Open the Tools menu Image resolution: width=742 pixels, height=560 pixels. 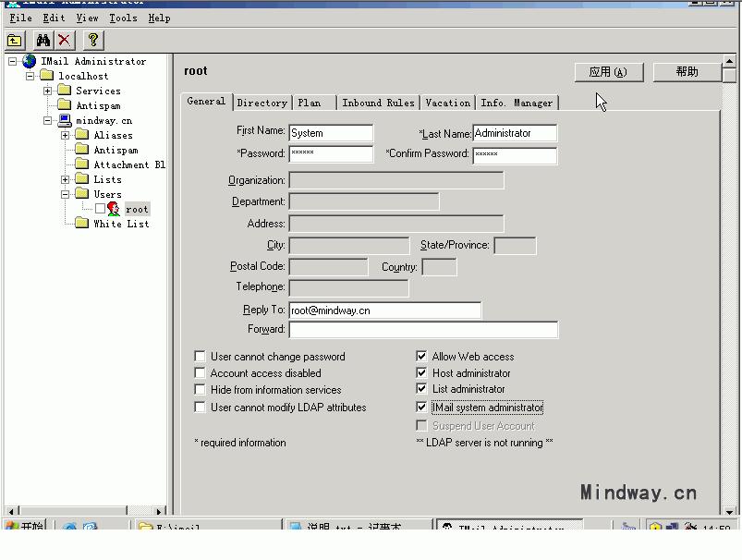pos(123,18)
